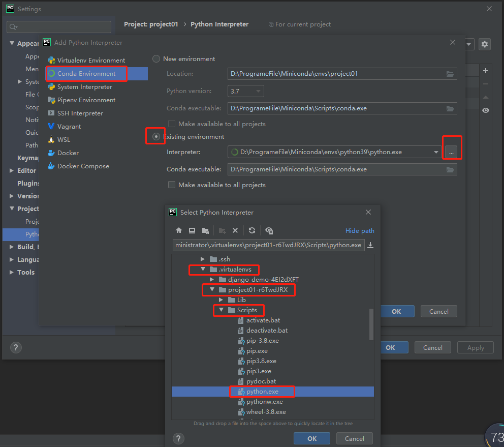This screenshot has height=447, width=504.
Task: Open interpreter dropdown in Settings window
Action: coord(468,44)
